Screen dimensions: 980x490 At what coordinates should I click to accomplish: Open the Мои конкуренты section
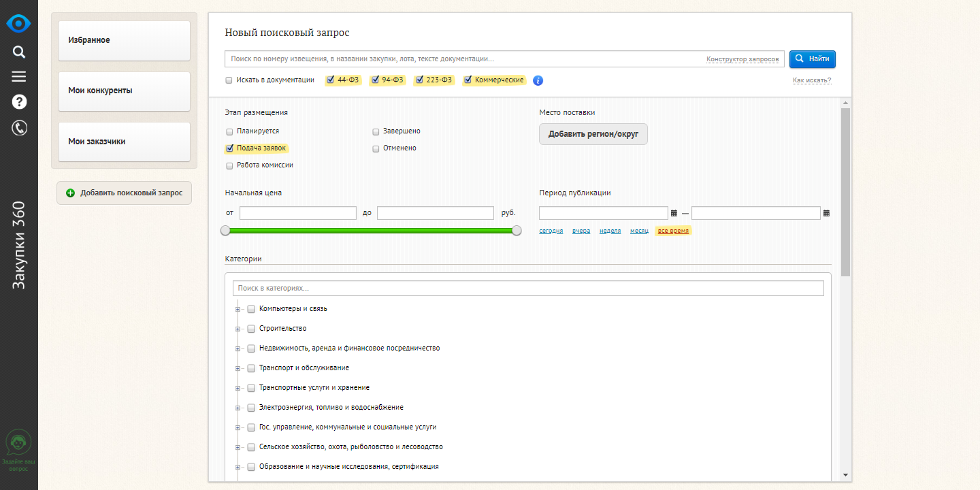click(x=124, y=91)
